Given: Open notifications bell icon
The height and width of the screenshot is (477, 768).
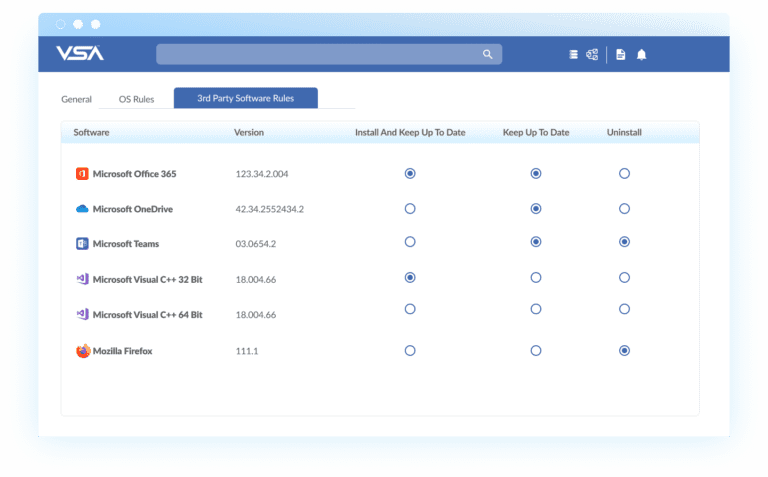Looking at the screenshot, I should (642, 54).
